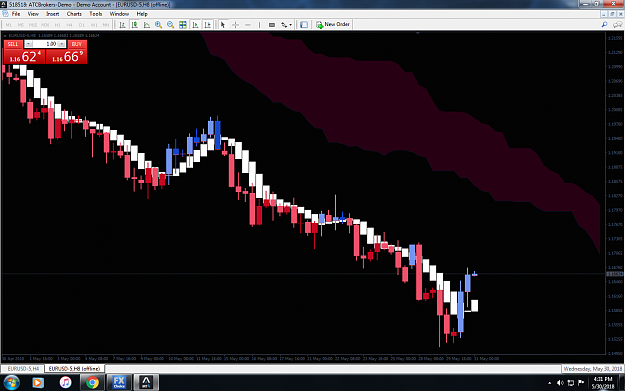Zoom in on the chart
625x391 pixels.
(159, 25)
